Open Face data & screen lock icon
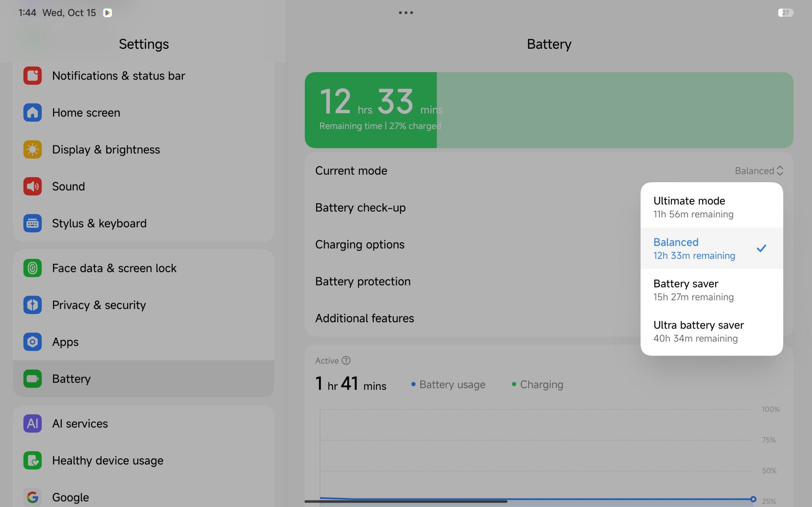Viewport: 812px width, 507px height. [x=33, y=268]
